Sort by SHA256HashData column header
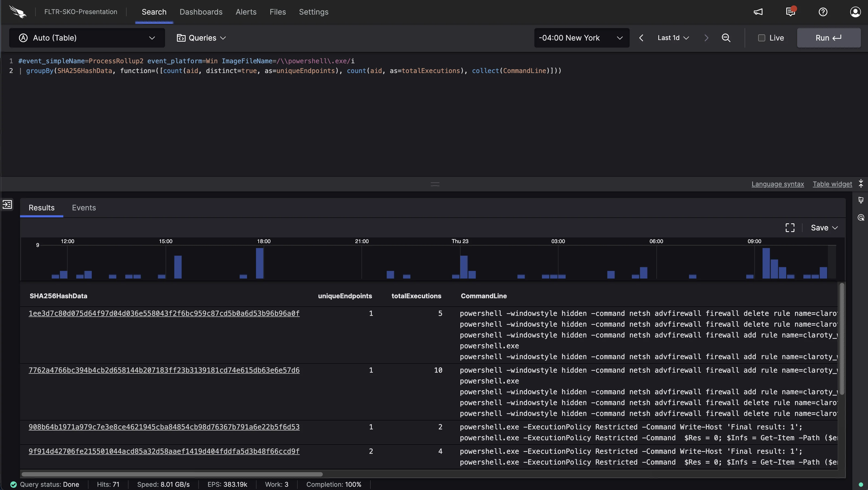868x490 pixels. point(58,296)
